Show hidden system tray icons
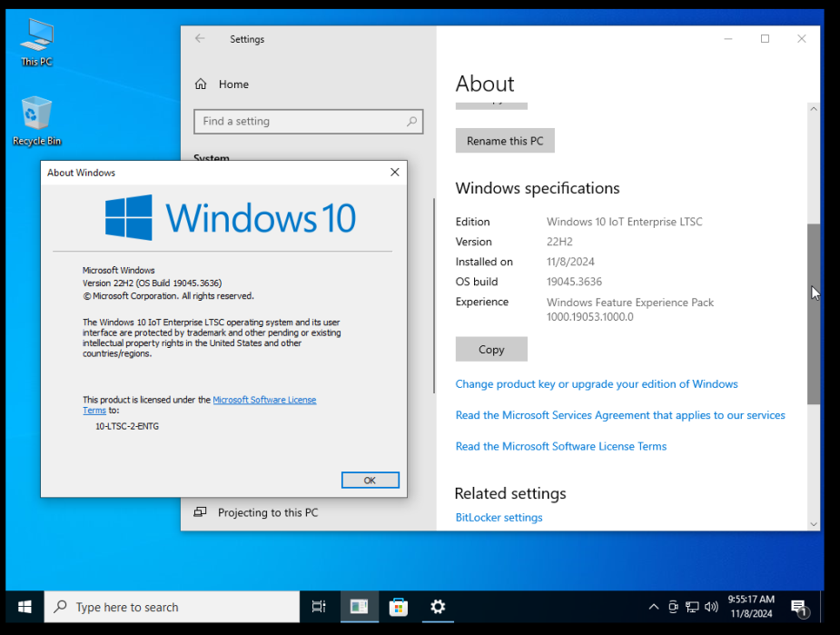840x635 pixels. (x=654, y=607)
